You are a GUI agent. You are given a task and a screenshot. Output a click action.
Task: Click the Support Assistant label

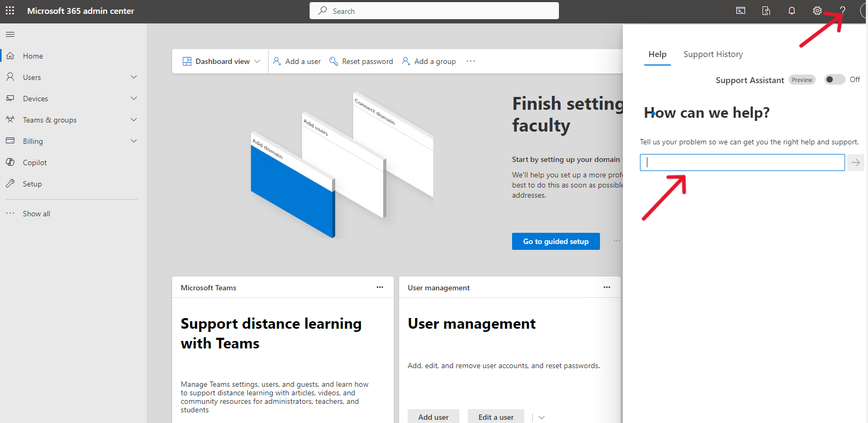pos(750,80)
